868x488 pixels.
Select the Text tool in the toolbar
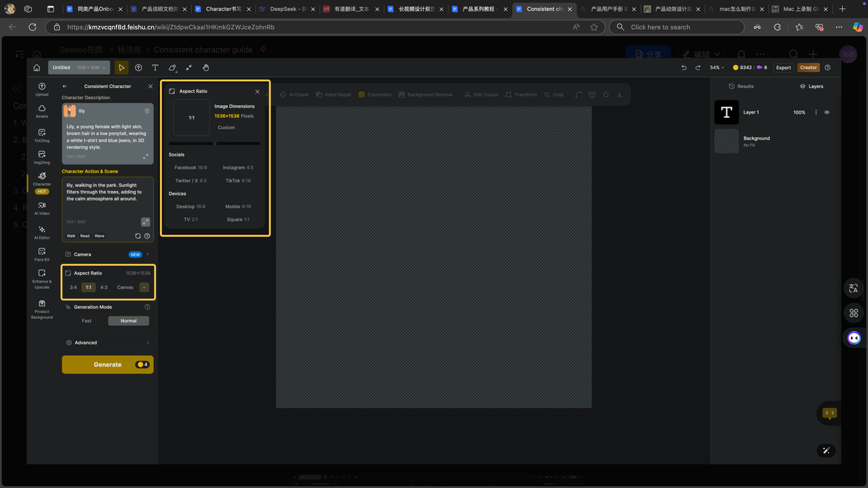click(x=155, y=68)
